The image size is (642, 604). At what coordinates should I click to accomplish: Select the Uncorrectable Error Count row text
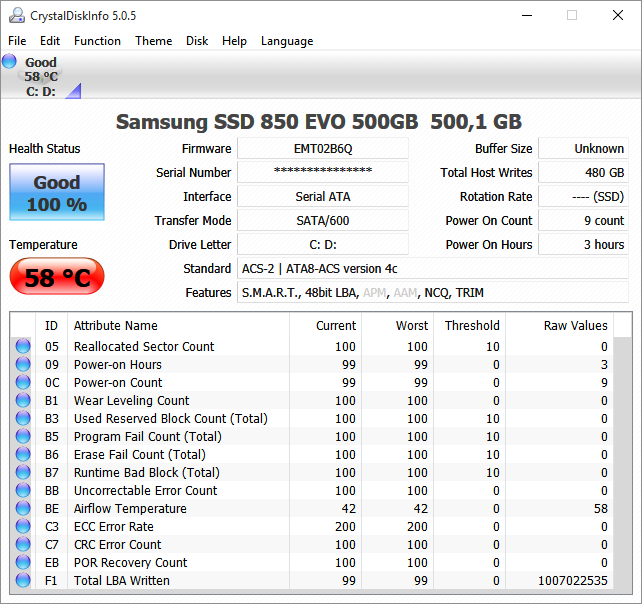click(x=145, y=491)
